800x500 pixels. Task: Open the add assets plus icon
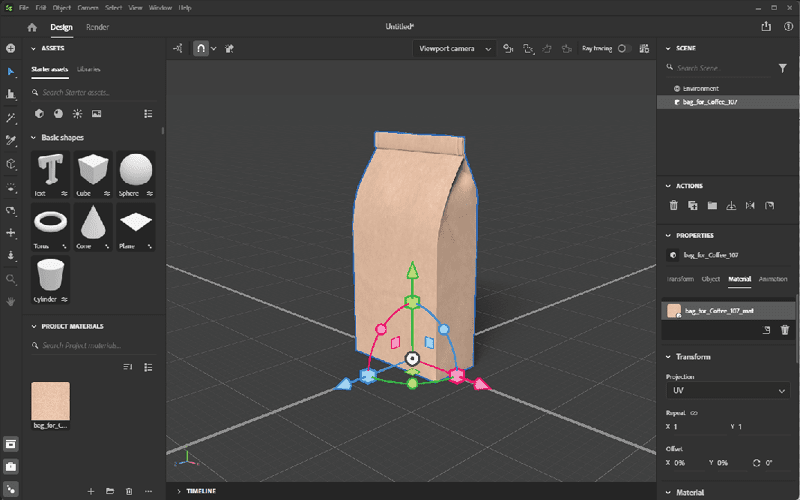10,48
